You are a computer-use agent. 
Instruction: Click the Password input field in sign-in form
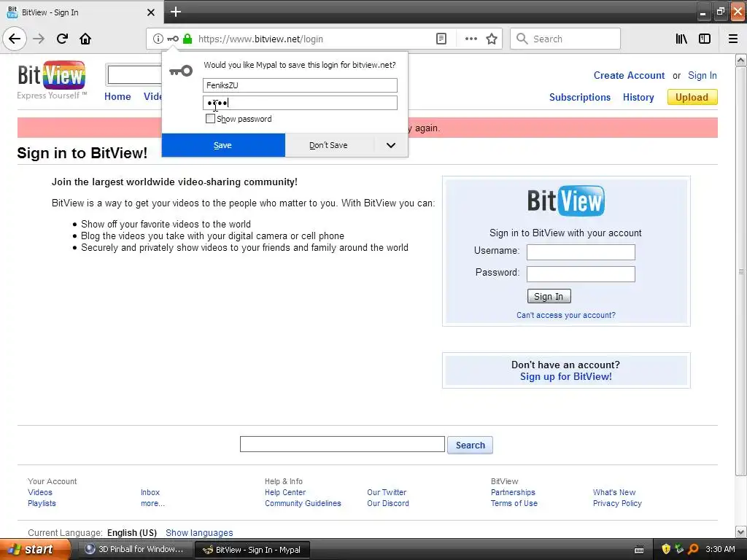pos(581,274)
